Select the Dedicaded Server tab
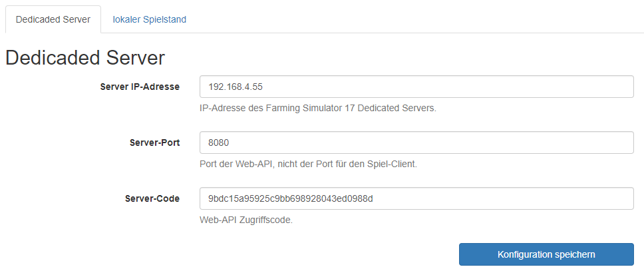Screen dimensions: 644x273 pos(53,19)
